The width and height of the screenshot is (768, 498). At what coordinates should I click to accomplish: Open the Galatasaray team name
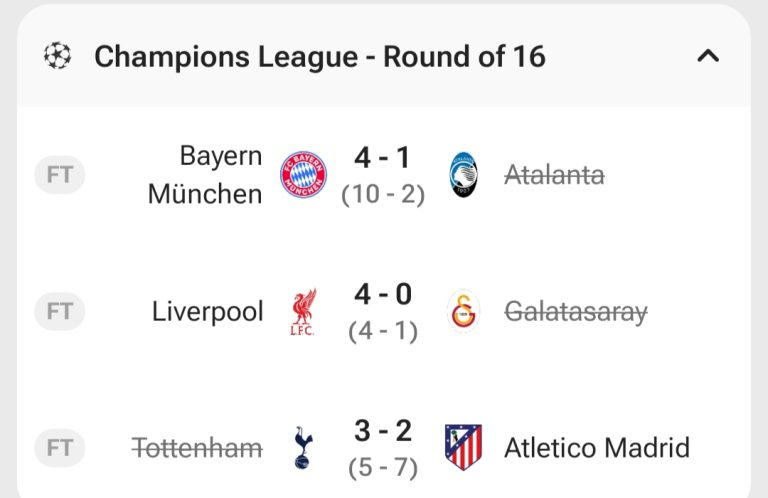576,312
